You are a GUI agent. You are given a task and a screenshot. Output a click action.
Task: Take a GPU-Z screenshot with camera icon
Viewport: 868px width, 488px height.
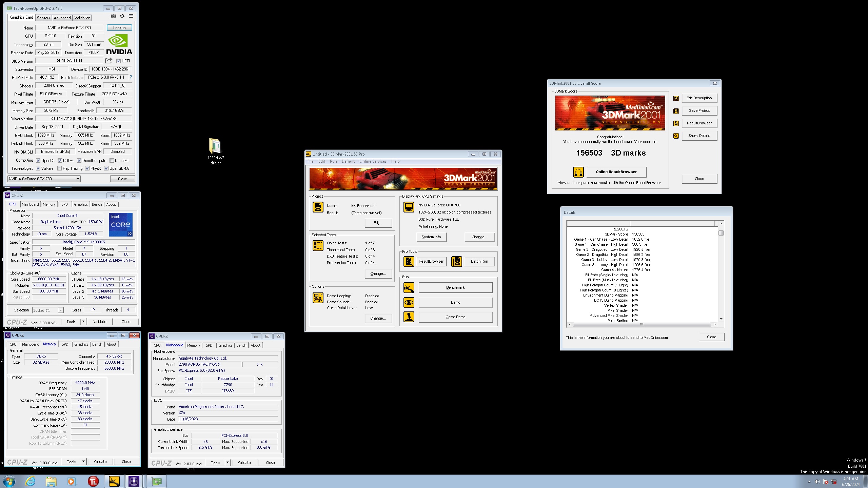point(114,16)
